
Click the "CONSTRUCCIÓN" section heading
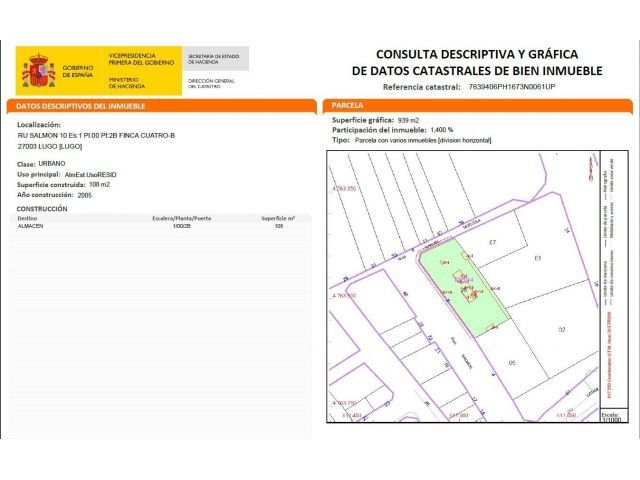coord(42,209)
